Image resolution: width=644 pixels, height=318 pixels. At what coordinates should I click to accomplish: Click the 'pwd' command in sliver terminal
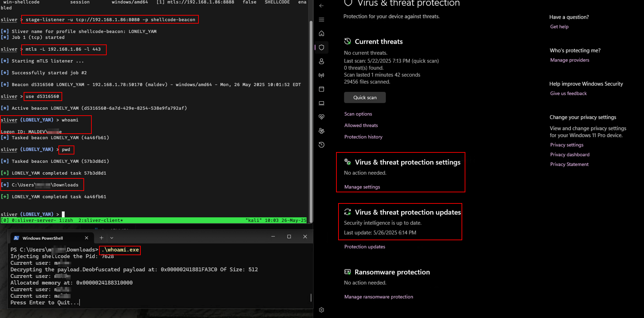click(x=66, y=150)
